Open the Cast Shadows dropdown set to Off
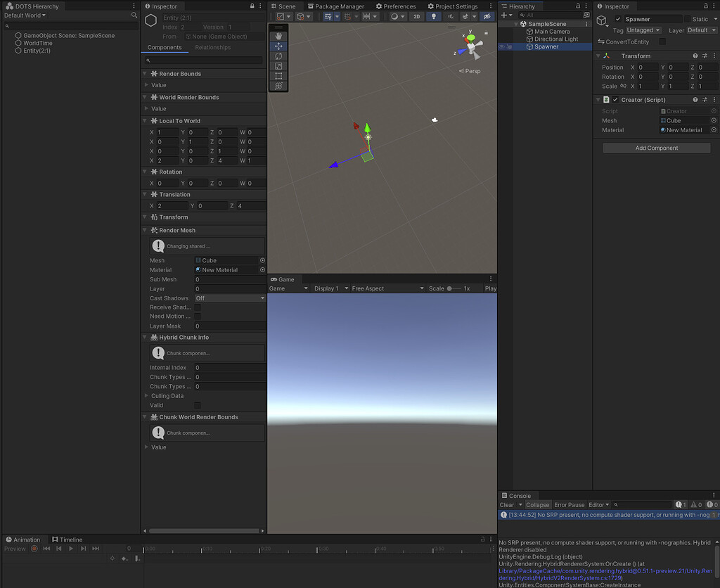 229,298
